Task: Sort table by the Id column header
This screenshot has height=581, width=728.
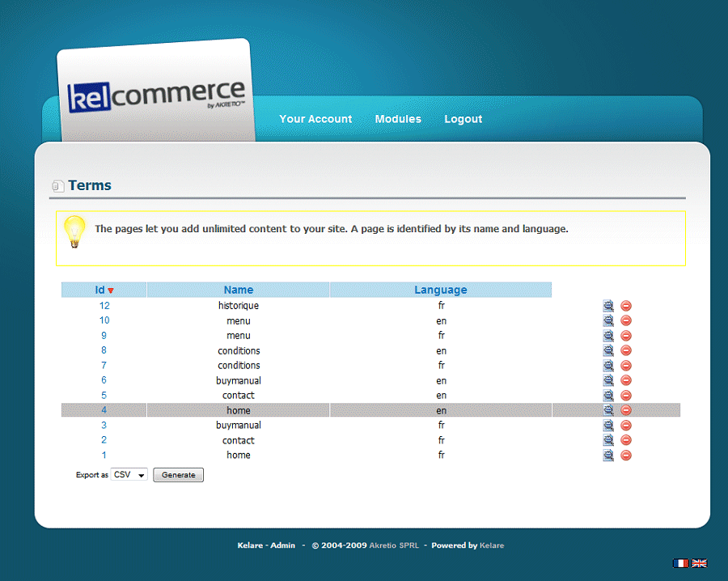Action: [x=100, y=290]
